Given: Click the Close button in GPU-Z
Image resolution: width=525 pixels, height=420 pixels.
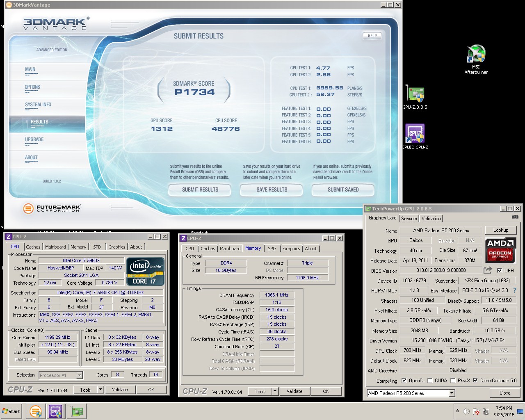Looking at the screenshot, I should point(505,393).
